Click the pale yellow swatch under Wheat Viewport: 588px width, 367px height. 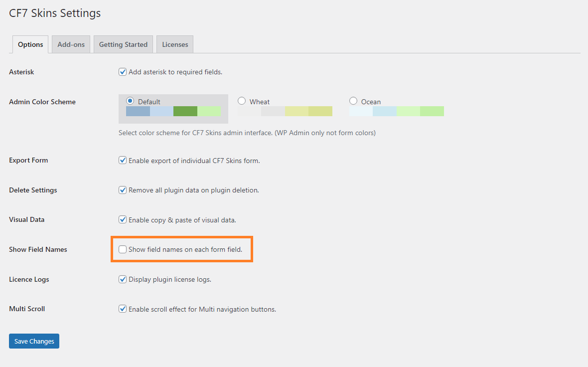pyautogui.click(x=296, y=111)
